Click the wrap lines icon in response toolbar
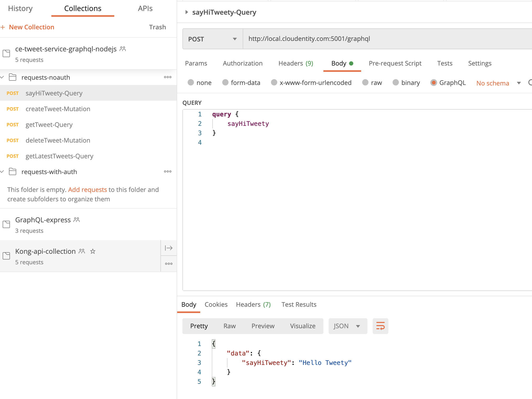The image size is (532, 399). (x=380, y=326)
